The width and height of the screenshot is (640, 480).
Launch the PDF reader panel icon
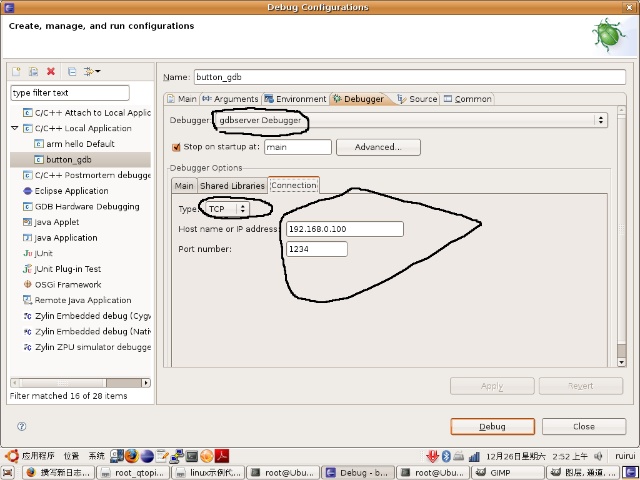[222, 456]
